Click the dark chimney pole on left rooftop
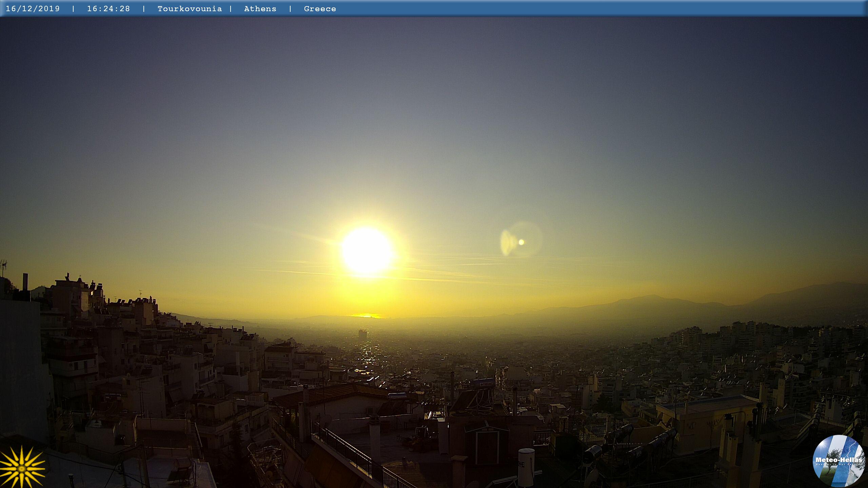This screenshot has height=488, width=868. click(x=25, y=282)
